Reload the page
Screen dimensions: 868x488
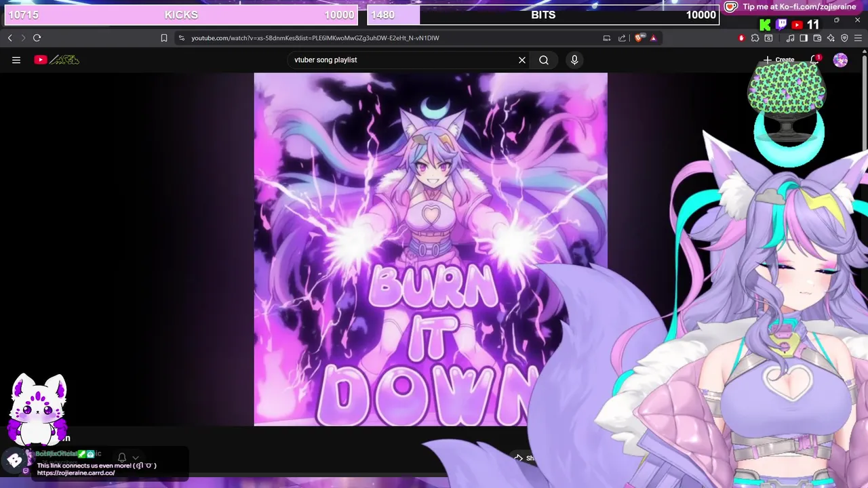37,38
